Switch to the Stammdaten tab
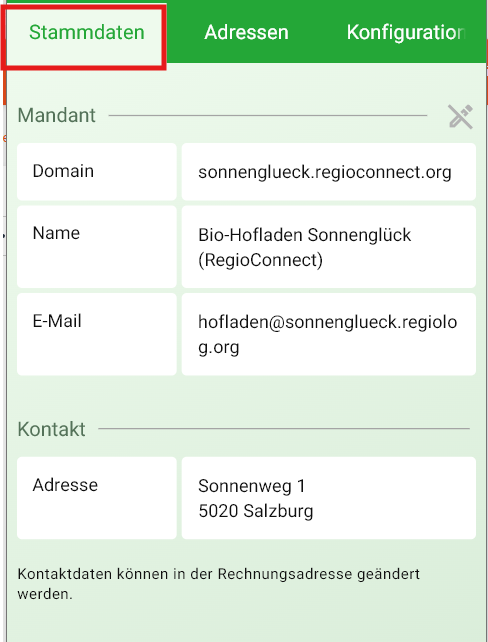The height and width of the screenshot is (642, 488). (x=86, y=32)
